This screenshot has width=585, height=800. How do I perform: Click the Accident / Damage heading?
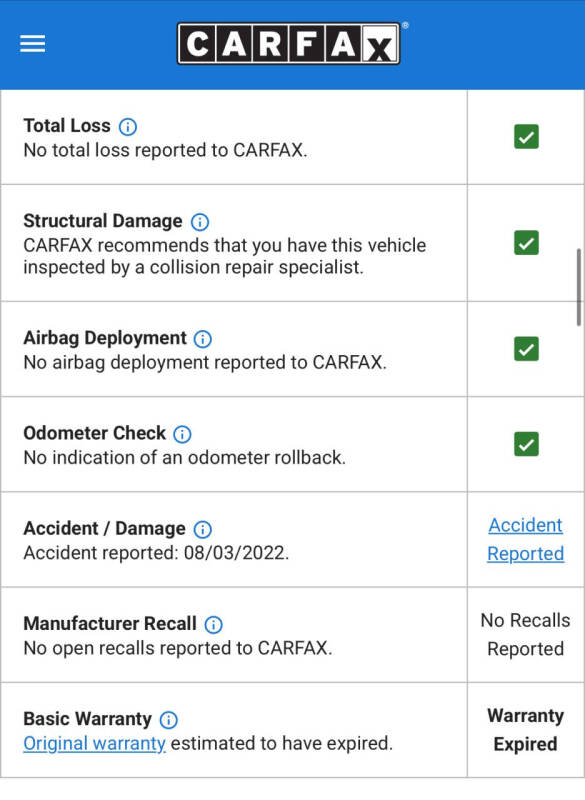click(105, 529)
